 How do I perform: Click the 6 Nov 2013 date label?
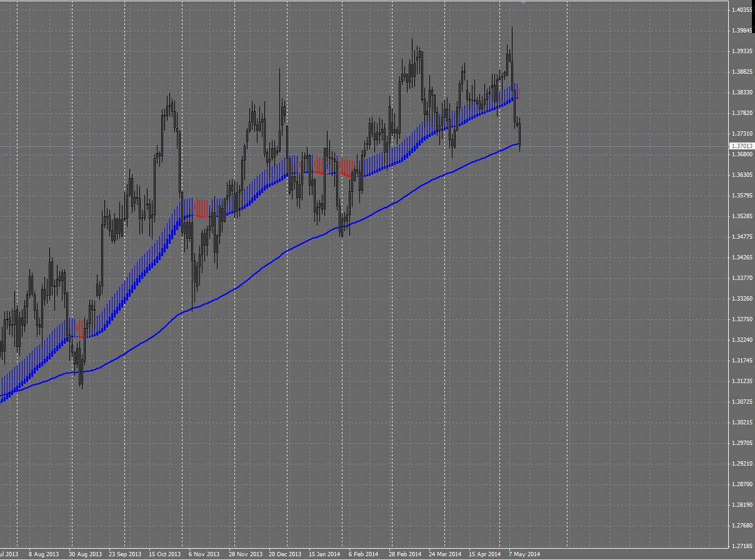204,554
